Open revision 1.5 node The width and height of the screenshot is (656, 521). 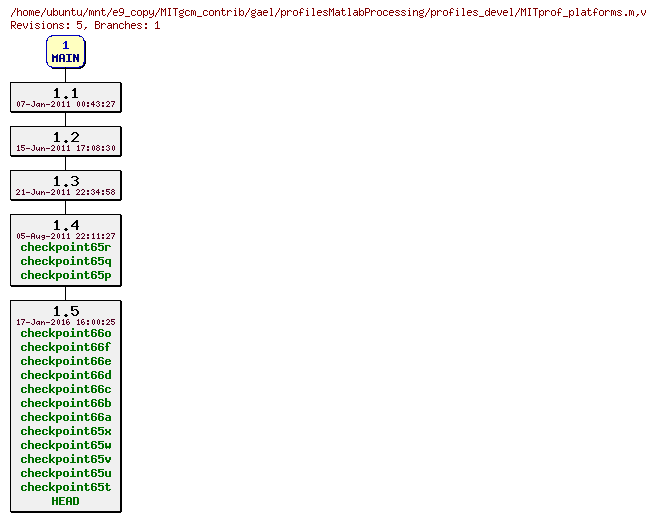(66, 406)
